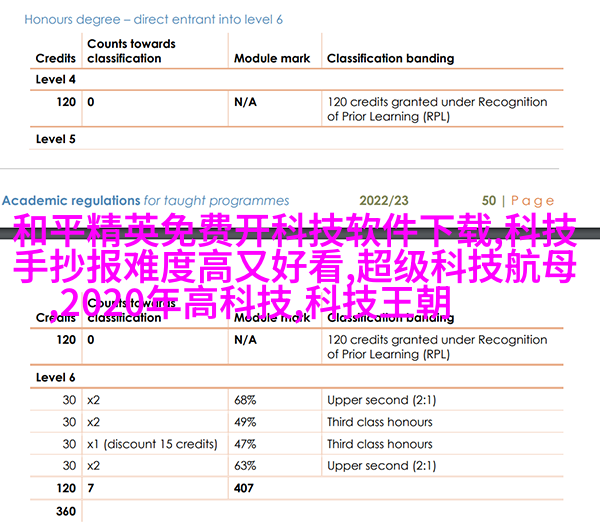Select the RPL credits text in the lower table
This screenshot has width=600, height=524.
437,347
